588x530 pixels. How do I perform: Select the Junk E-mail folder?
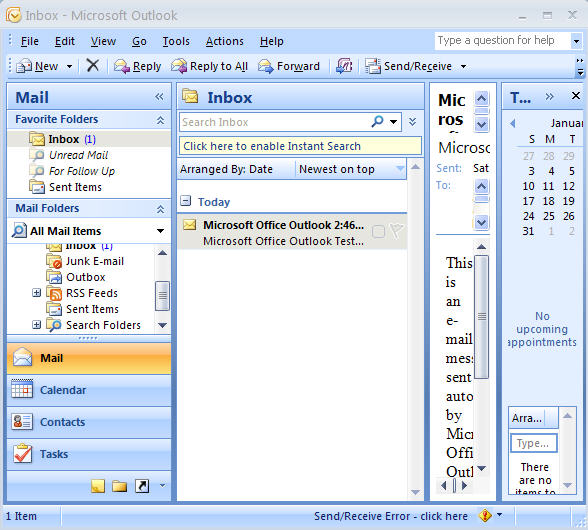(x=94, y=261)
